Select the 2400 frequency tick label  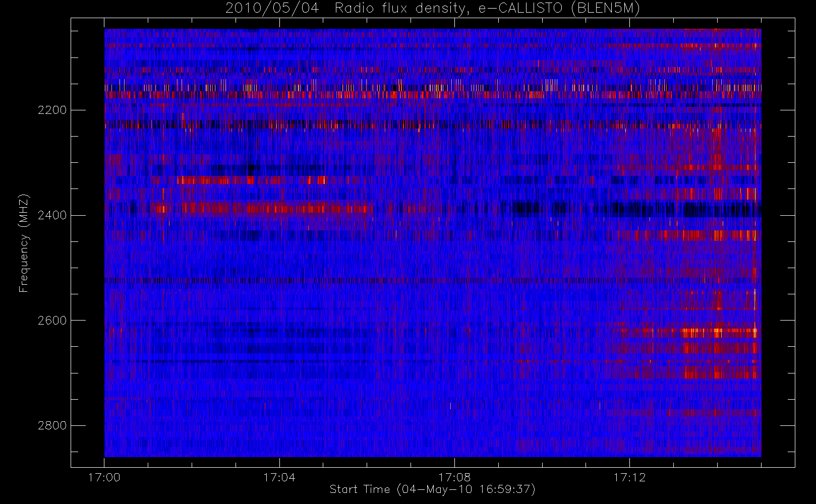point(52,215)
